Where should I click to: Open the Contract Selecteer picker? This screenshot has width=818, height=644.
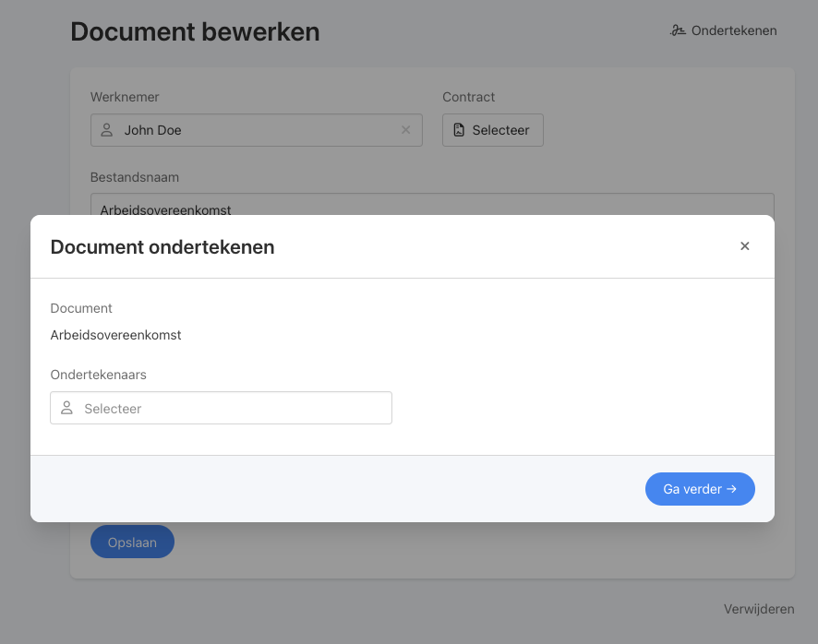[493, 130]
